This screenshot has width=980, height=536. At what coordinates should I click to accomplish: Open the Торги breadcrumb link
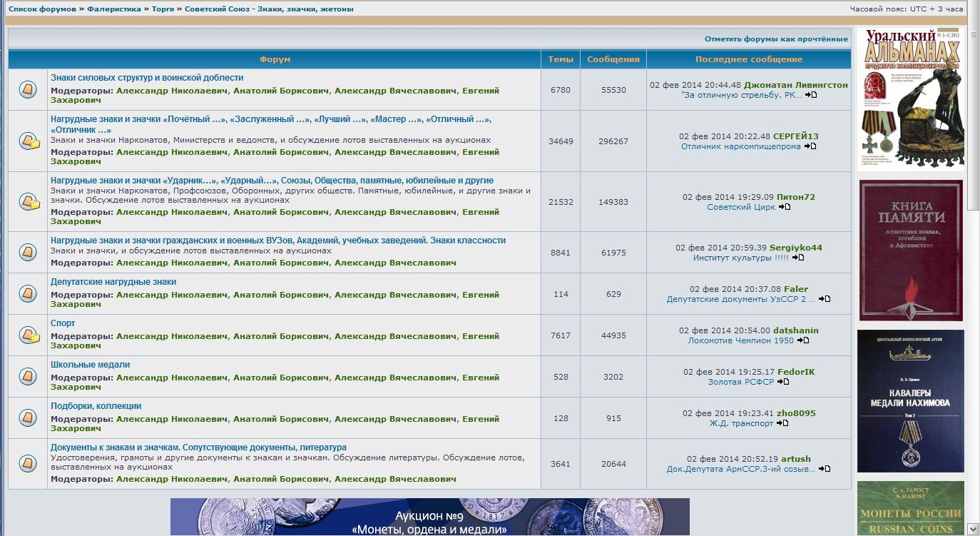tap(163, 9)
